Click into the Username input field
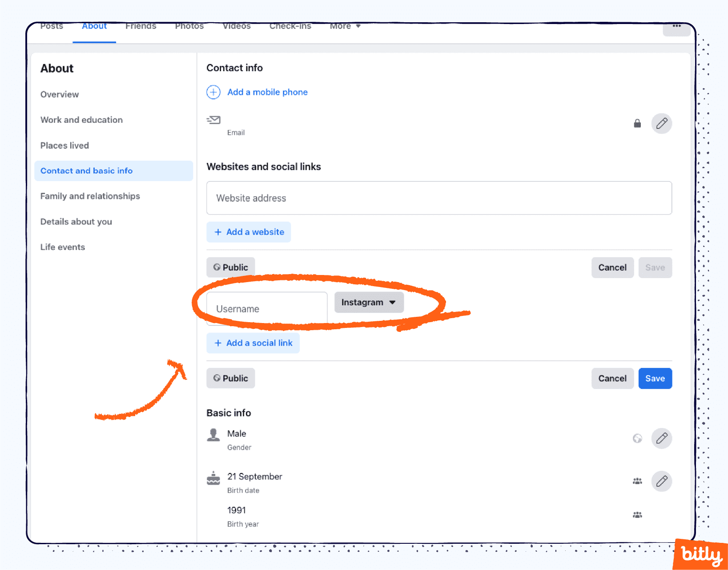Screen dimensions: 728x570 [x=267, y=309]
